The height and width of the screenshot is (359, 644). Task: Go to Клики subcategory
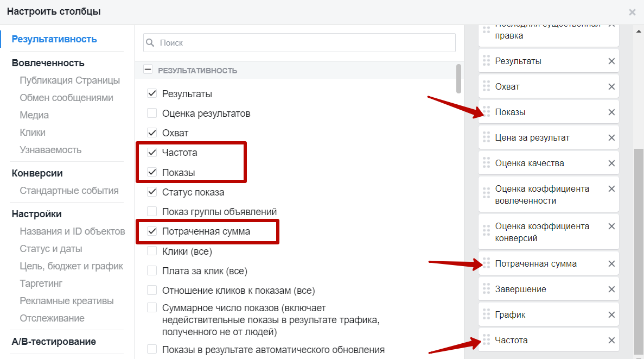[x=33, y=133]
